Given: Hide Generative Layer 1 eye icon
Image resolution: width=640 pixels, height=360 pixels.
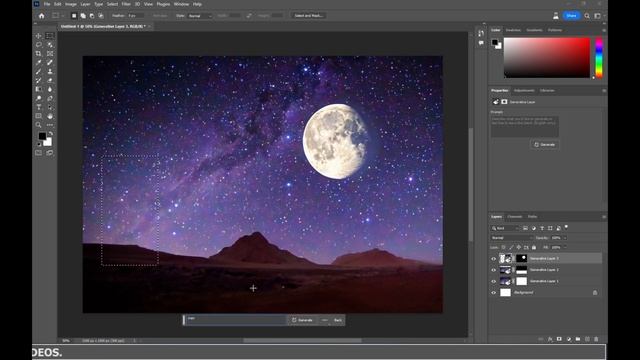Looking at the screenshot, I should (493, 281).
